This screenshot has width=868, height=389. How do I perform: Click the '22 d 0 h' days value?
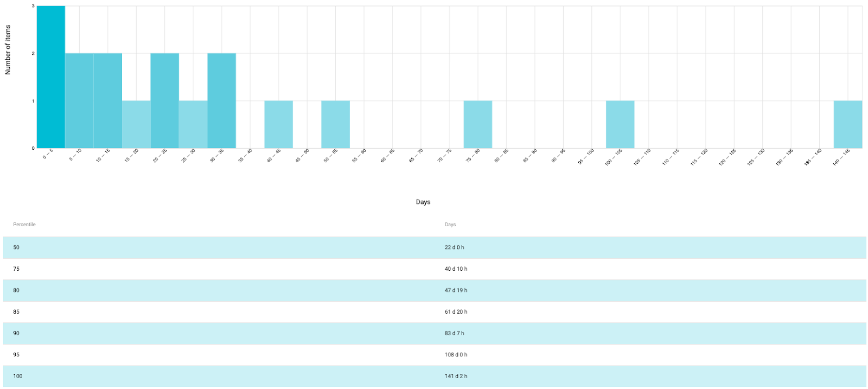click(x=455, y=247)
